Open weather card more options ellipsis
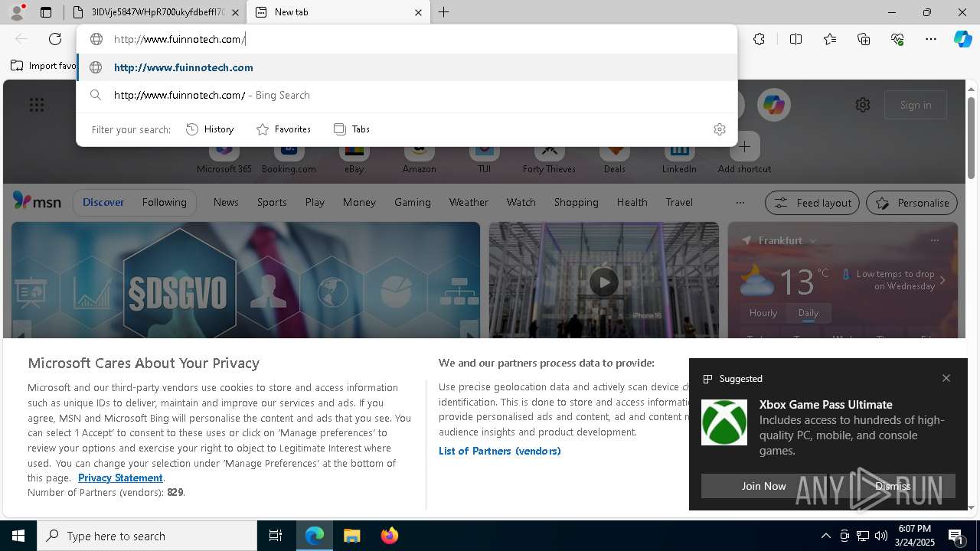The height and width of the screenshot is (551, 980). click(934, 240)
